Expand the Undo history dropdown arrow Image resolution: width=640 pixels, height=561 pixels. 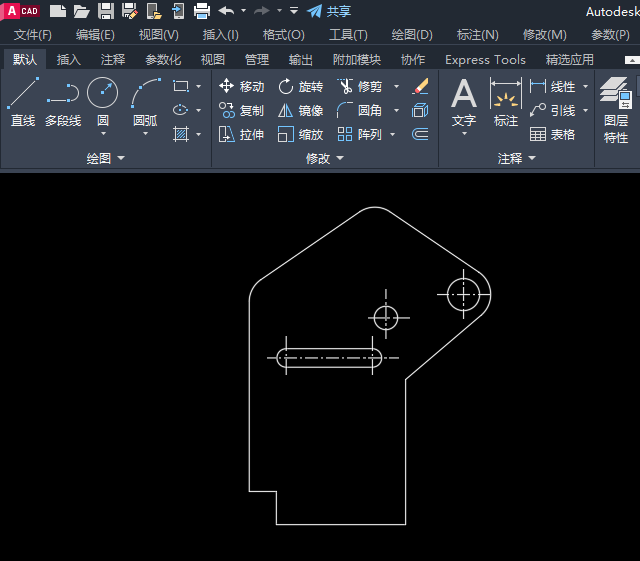244,11
